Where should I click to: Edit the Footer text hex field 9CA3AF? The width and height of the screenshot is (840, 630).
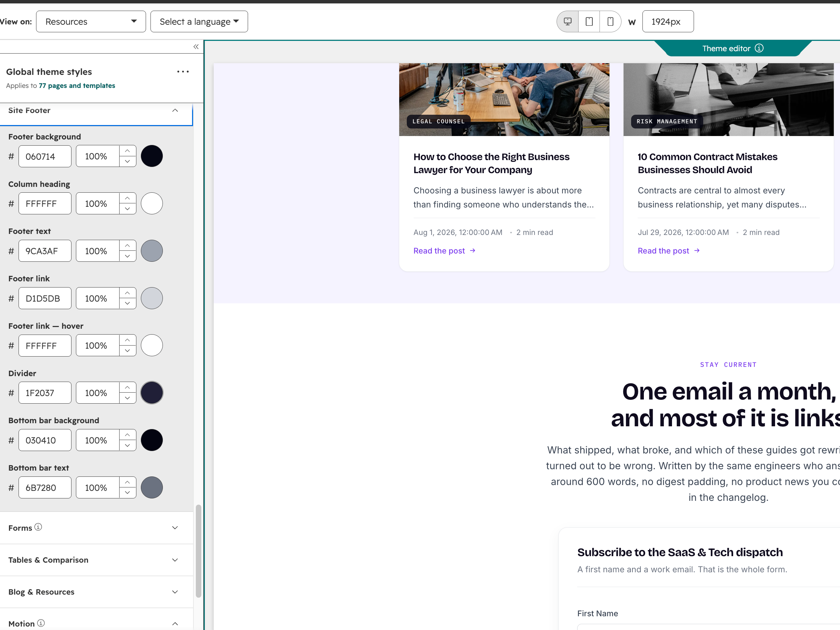[45, 251]
